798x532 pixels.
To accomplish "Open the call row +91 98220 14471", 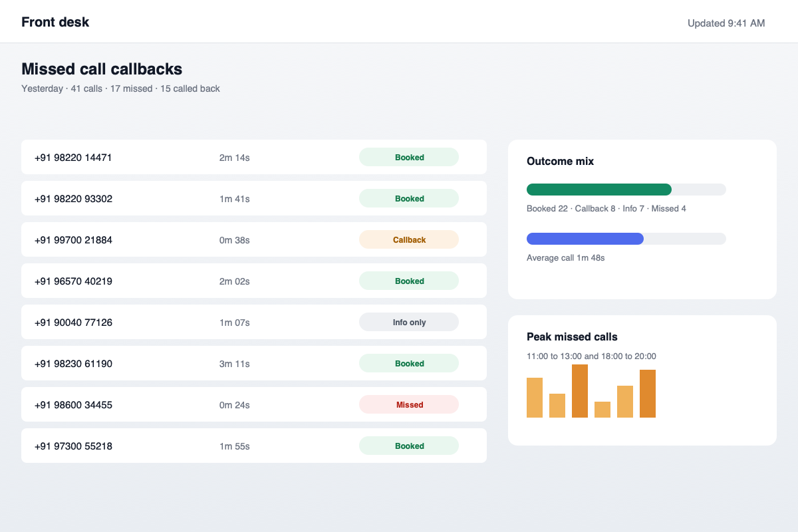I will point(254,158).
